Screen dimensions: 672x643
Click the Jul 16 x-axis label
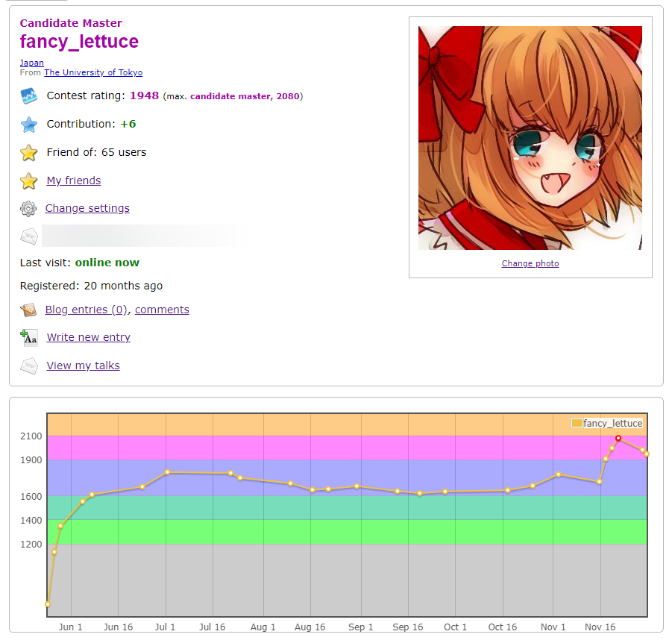pyautogui.click(x=212, y=627)
